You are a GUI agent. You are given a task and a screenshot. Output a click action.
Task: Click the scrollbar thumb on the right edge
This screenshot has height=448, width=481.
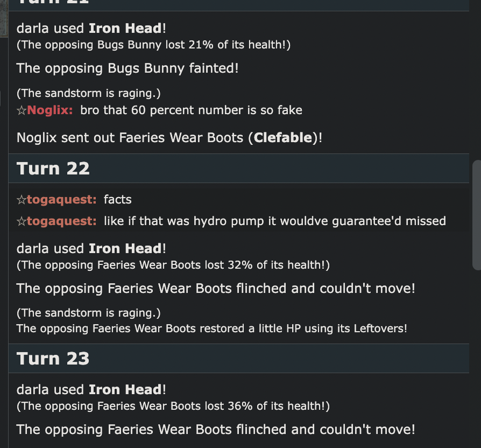476,215
